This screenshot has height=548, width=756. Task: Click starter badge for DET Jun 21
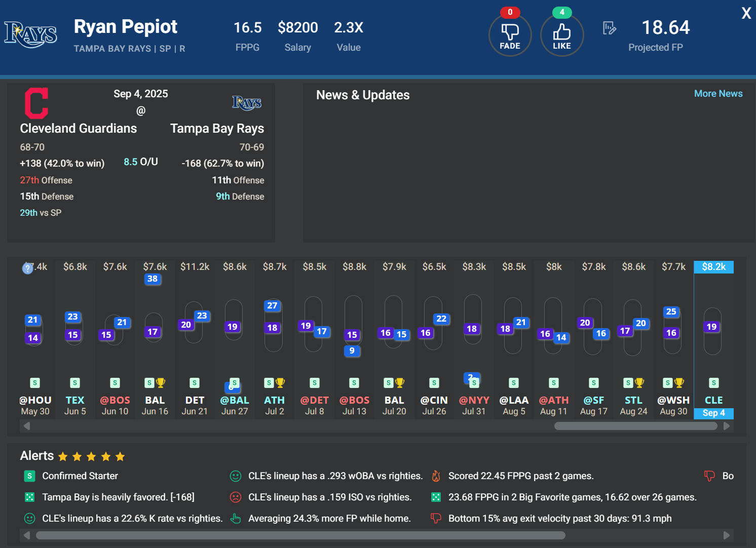tap(195, 383)
